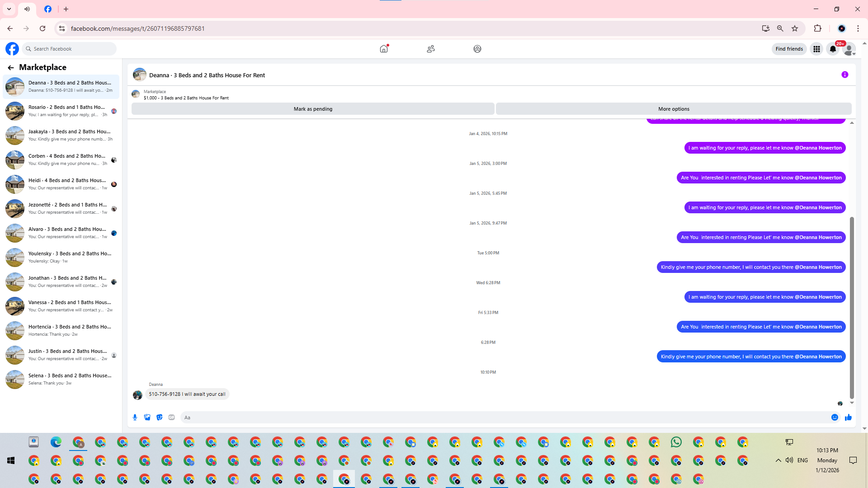Click the voice clip microphone icon
The width and height of the screenshot is (868, 488).
point(135,417)
